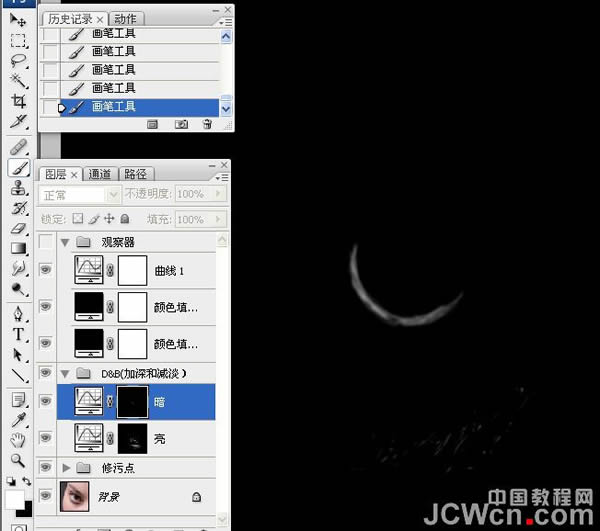The width and height of the screenshot is (600, 531).
Task: Create new document from current history state
Action: tap(152, 124)
